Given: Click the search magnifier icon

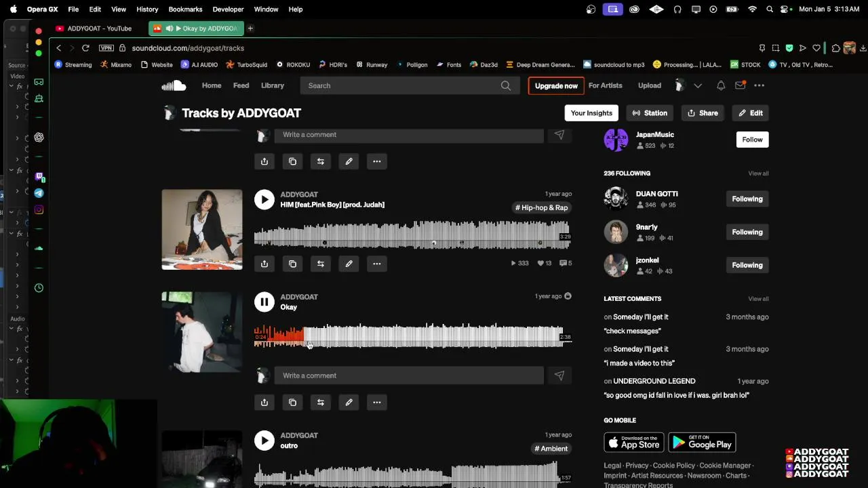Looking at the screenshot, I should (x=506, y=85).
